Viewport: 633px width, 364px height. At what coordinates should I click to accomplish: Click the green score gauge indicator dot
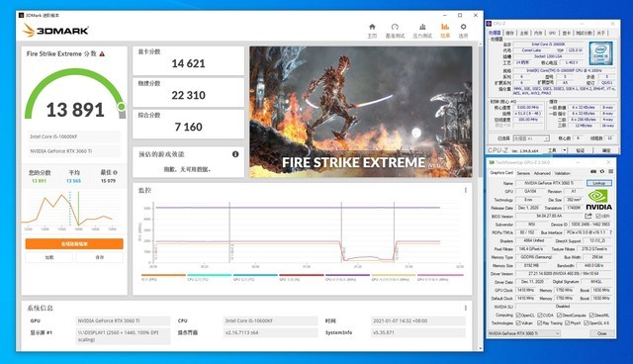click(121, 107)
